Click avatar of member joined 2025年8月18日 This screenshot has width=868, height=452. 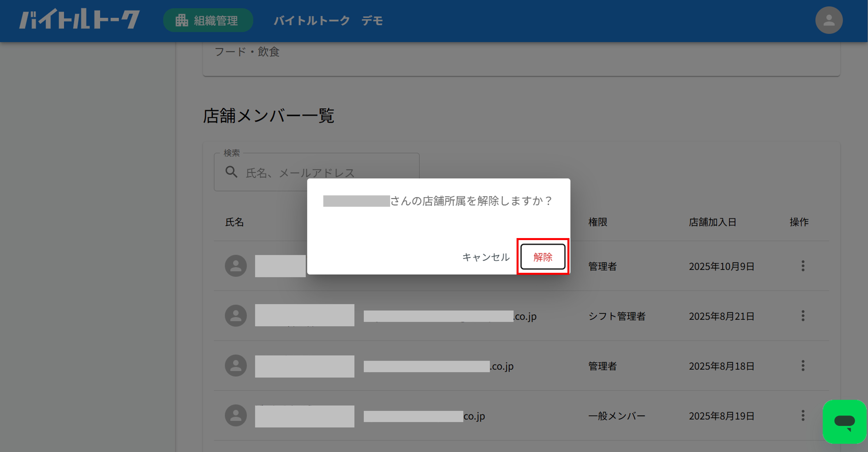pos(236,366)
